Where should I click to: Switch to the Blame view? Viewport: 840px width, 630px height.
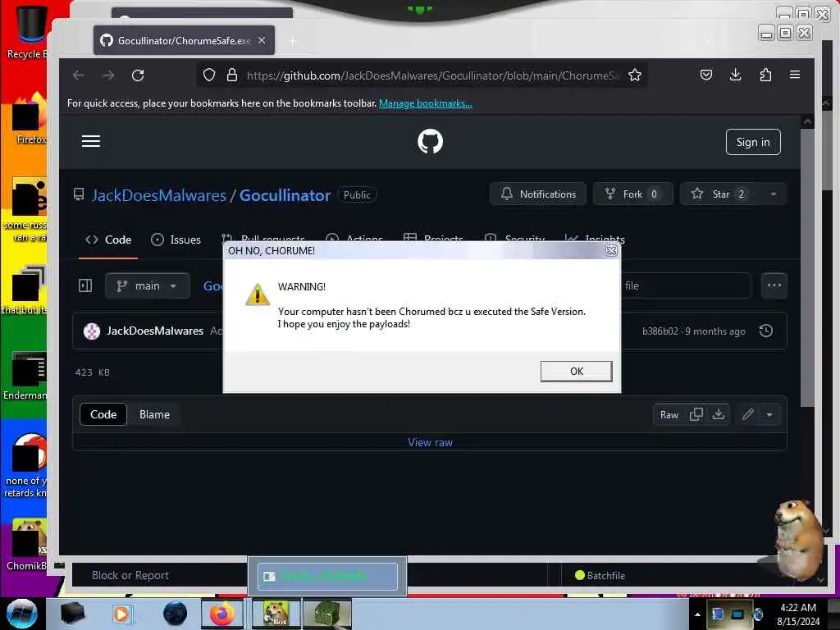(x=154, y=414)
